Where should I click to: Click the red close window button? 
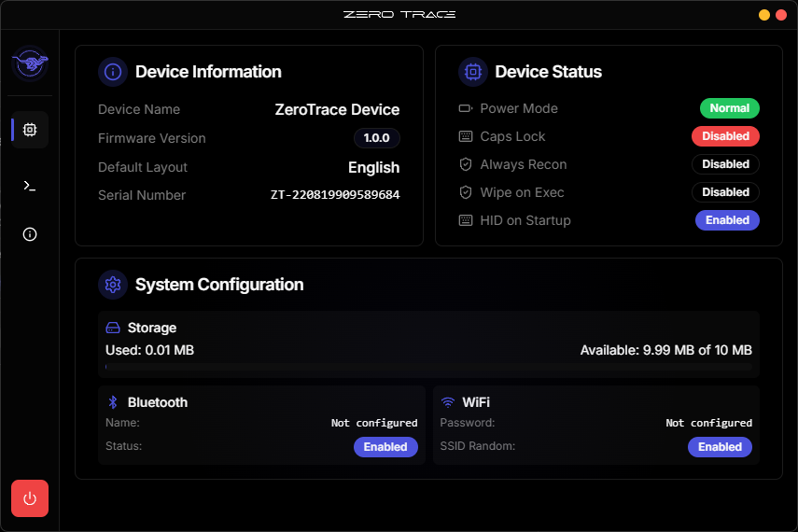[x=780, y=15]
